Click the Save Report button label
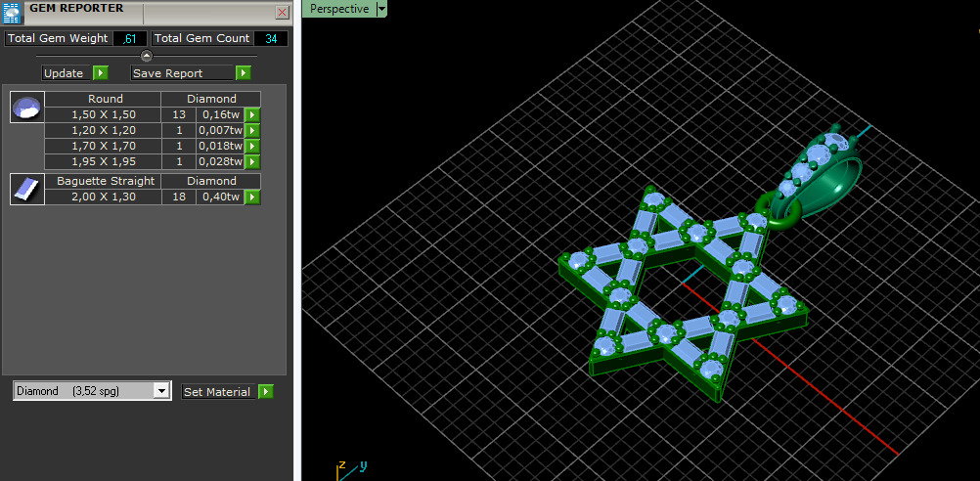This screenshot has width=980, height=481. click(x=183, y=73)
